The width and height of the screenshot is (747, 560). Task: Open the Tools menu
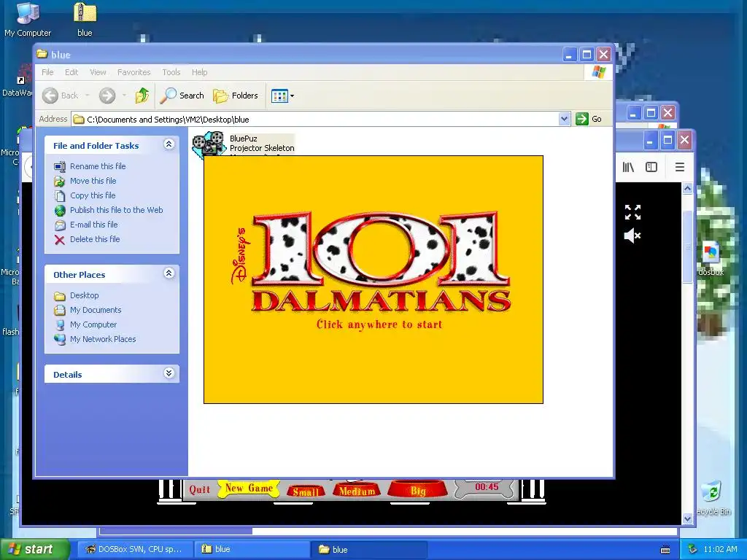(x=171, y=72)
